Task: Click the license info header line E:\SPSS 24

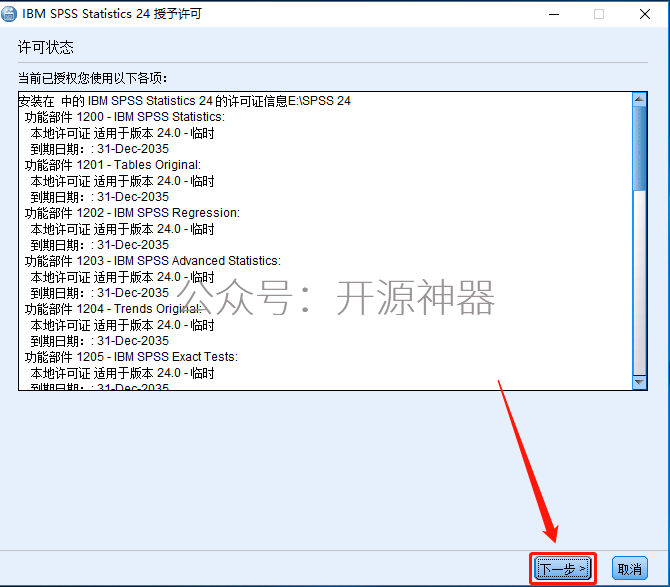Action: [x=185, y=101]
